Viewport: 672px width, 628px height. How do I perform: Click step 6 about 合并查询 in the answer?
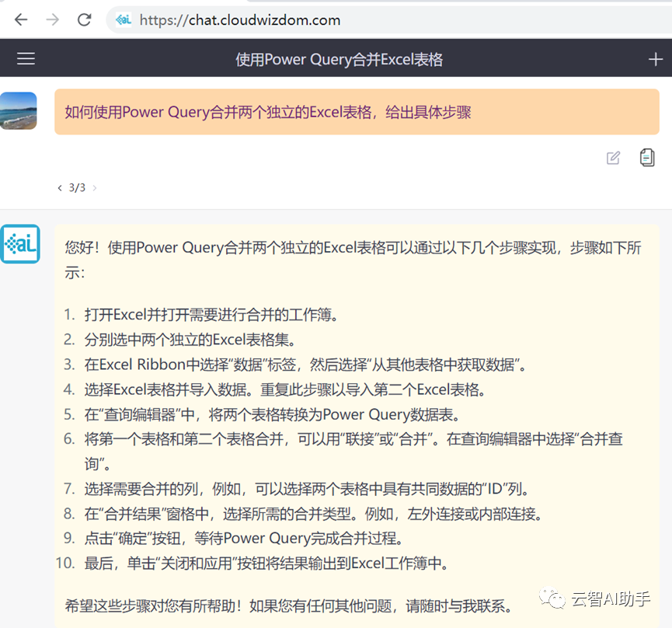click(353, 451)
